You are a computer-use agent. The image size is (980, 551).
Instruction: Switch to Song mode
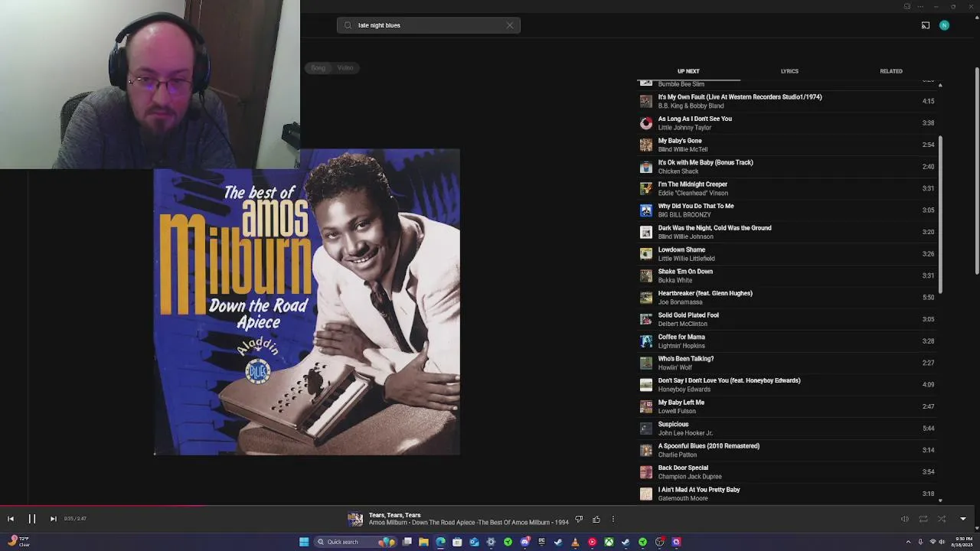click(x=318, y=68)
